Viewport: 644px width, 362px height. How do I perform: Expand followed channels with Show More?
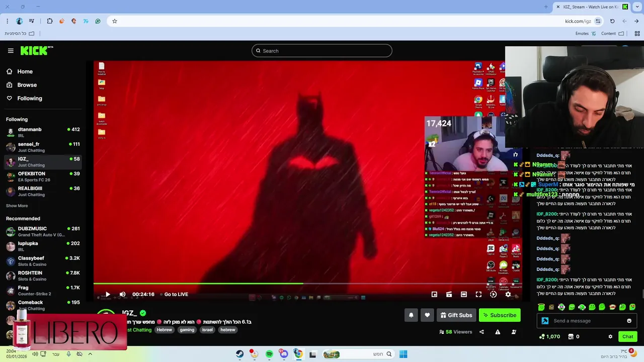[17, 206]
